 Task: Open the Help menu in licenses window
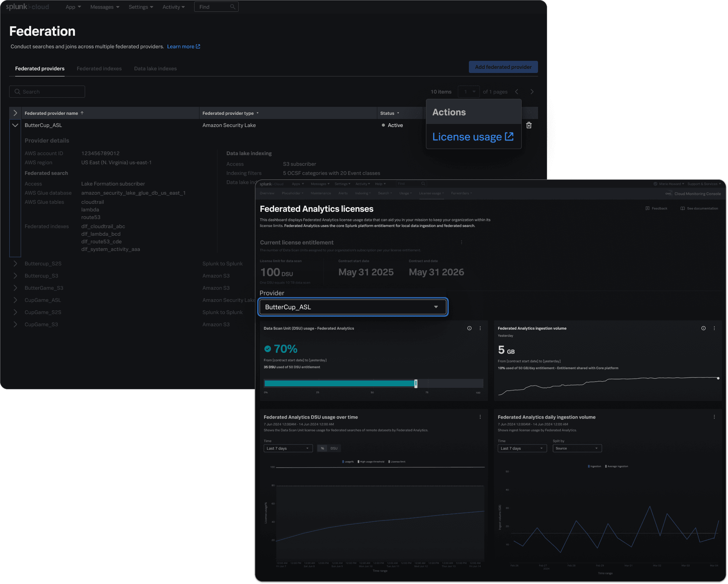pyautogui.click(x=380, y=184)
